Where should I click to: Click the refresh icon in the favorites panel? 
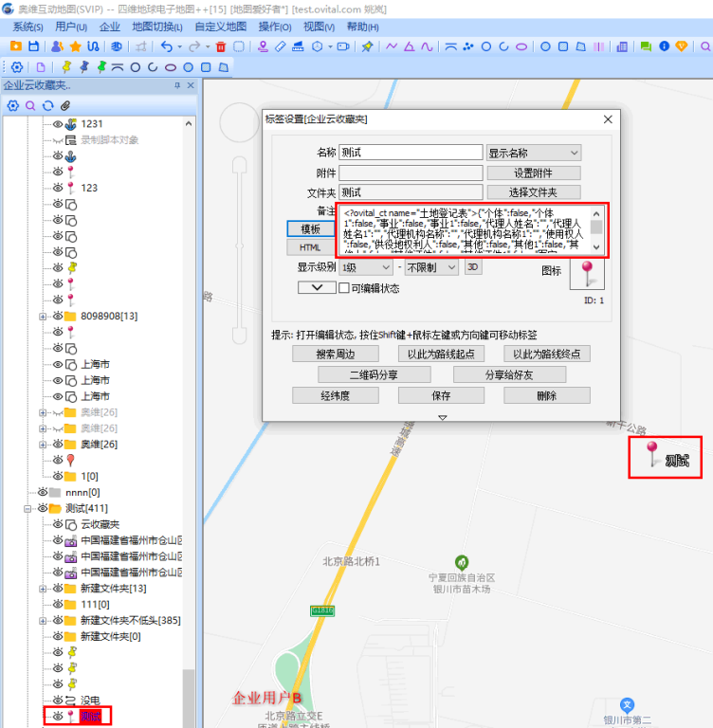[46, 105]
